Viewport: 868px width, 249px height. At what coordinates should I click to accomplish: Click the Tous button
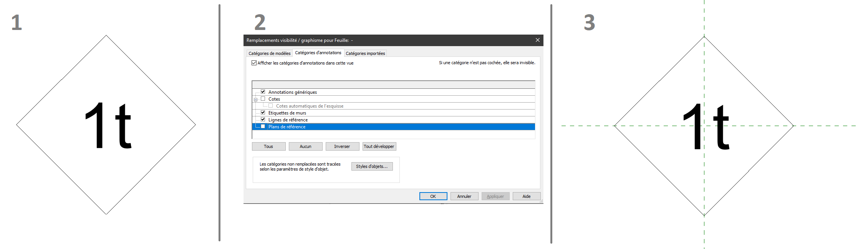(268, 146)
